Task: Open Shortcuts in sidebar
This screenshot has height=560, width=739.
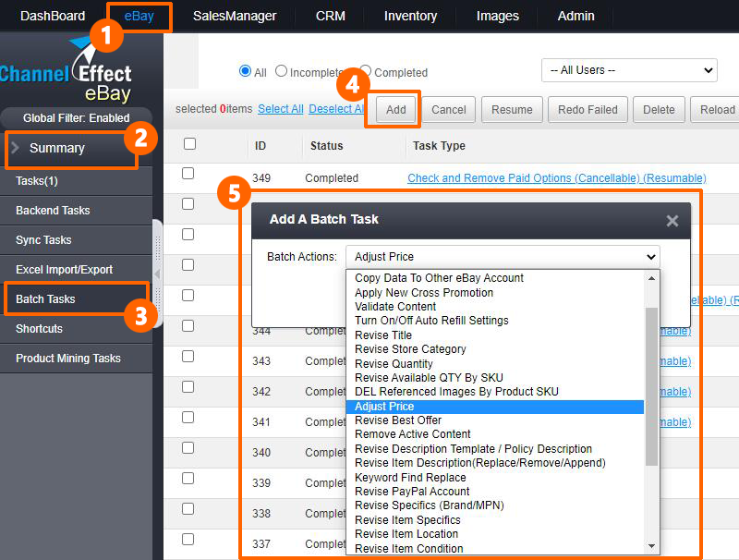Action: (77, 329)
